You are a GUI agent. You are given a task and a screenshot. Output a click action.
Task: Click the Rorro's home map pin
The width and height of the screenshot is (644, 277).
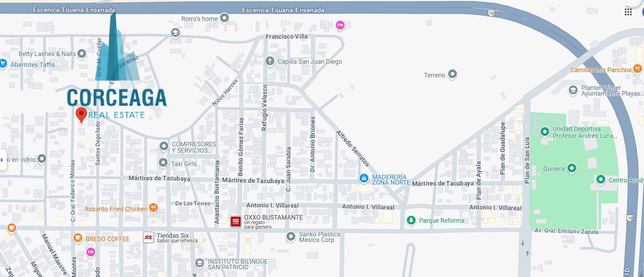coord(224,18)
